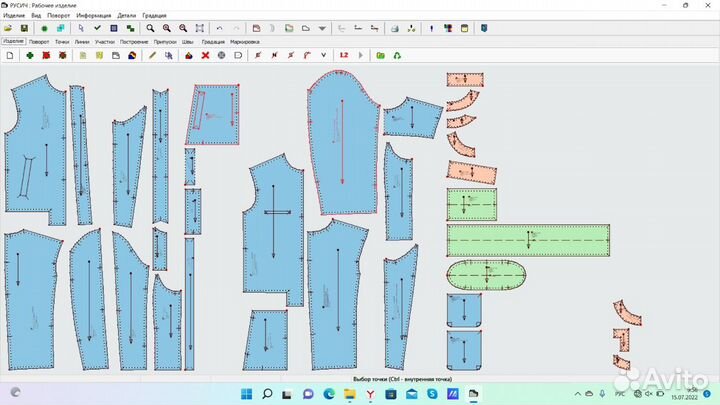Click the cyan overlapping squares icon

click(61, 28)
